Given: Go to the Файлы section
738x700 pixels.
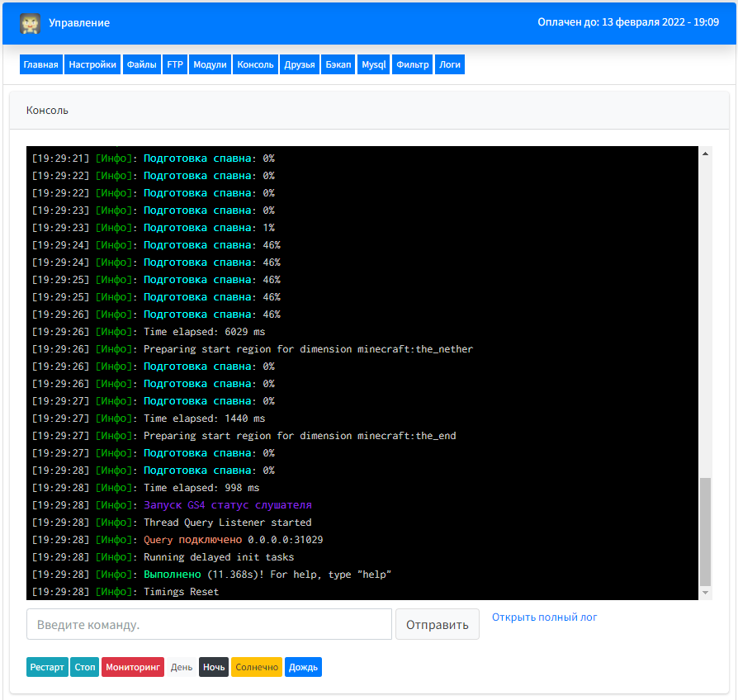Looking at the screenshot, I should tap(142, 64).
